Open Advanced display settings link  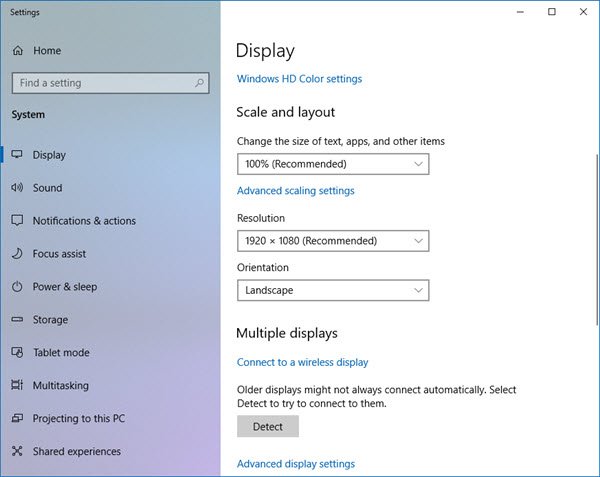point(296,464)
